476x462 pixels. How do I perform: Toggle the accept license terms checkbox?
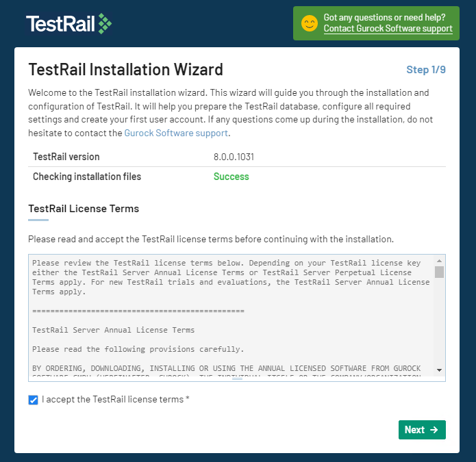click(x=33, y=400)
